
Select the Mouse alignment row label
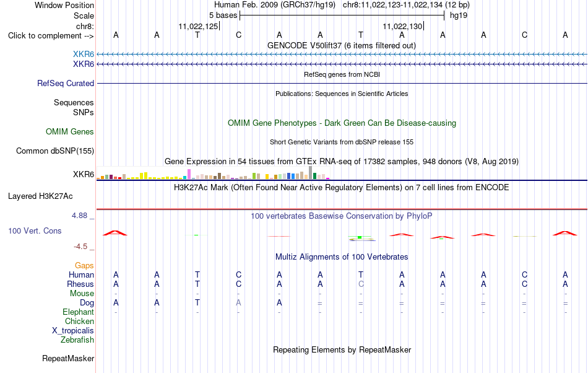[82, 294]
